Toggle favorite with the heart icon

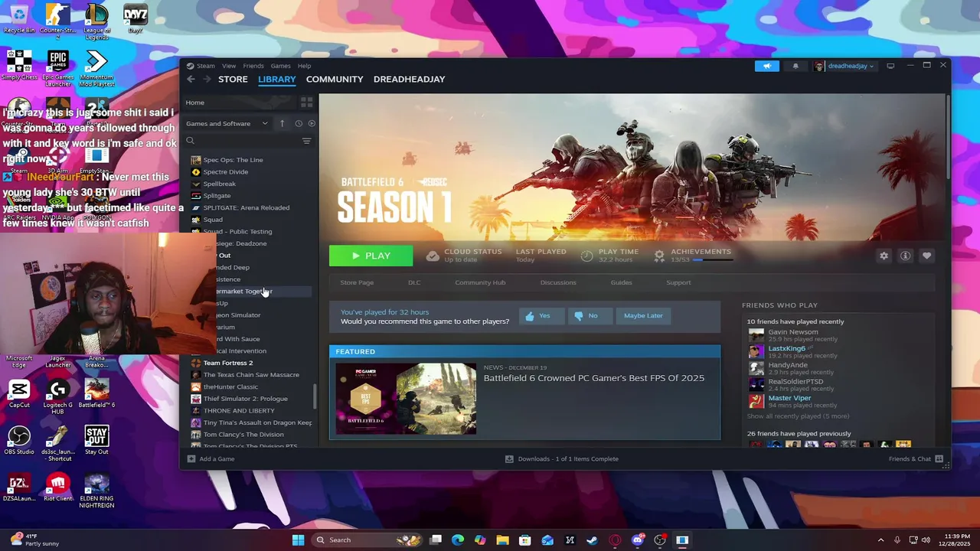(926, 256)
